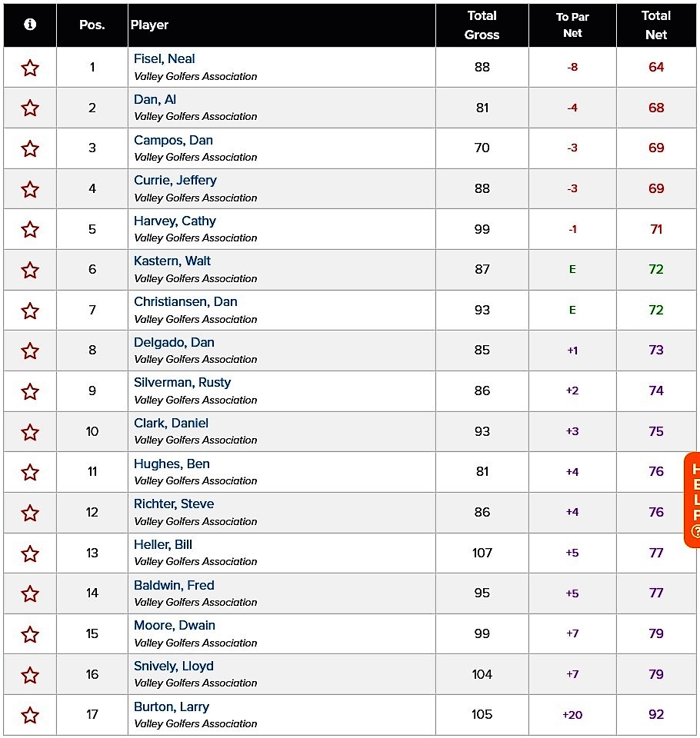Click the star next to Larry Burton
700x738 pixels.
coord(30,715)
